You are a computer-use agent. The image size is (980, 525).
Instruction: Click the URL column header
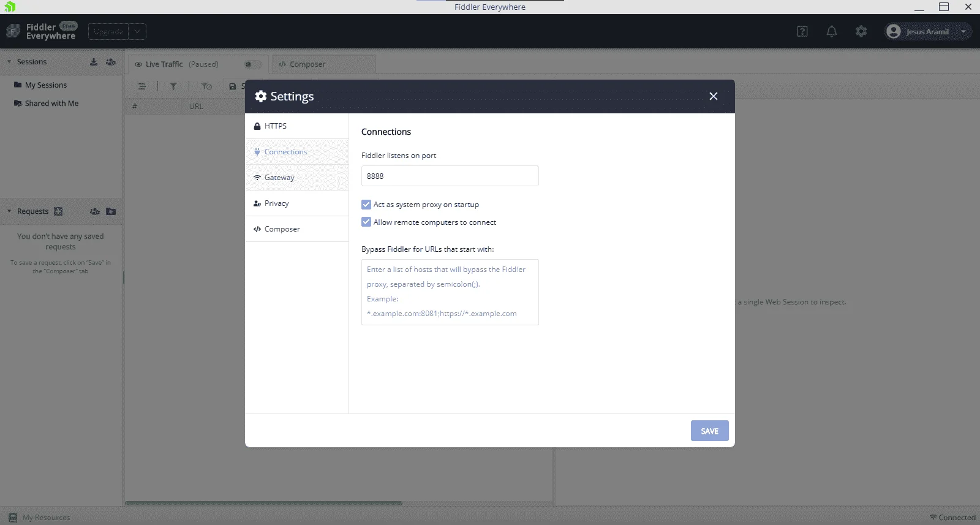click(x=196, y=107)
